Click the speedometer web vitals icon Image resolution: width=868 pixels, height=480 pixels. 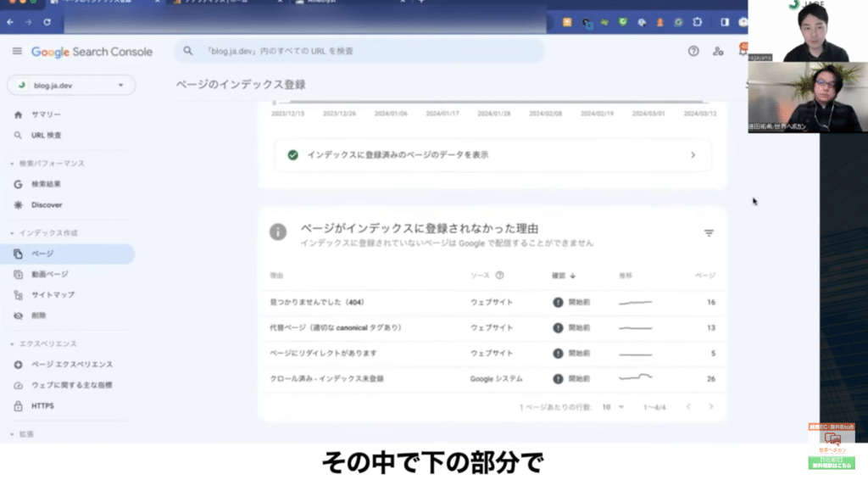pos(19,385)
